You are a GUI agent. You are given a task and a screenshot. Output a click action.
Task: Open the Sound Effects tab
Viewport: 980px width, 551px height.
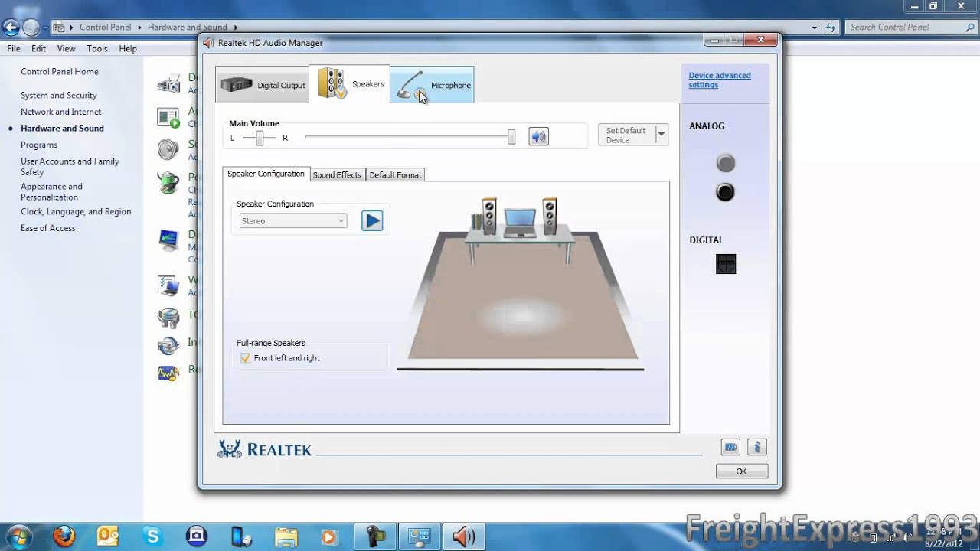pos(337,175)
